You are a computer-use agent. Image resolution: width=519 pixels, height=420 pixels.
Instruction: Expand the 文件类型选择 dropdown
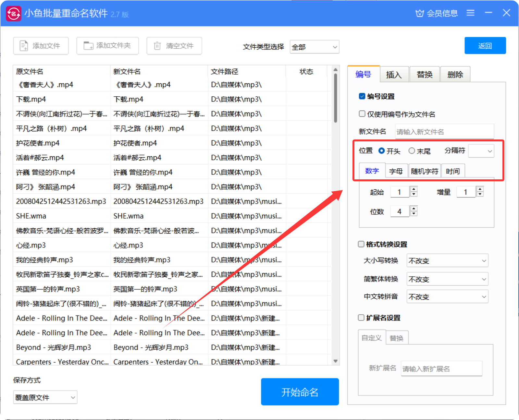314,47
